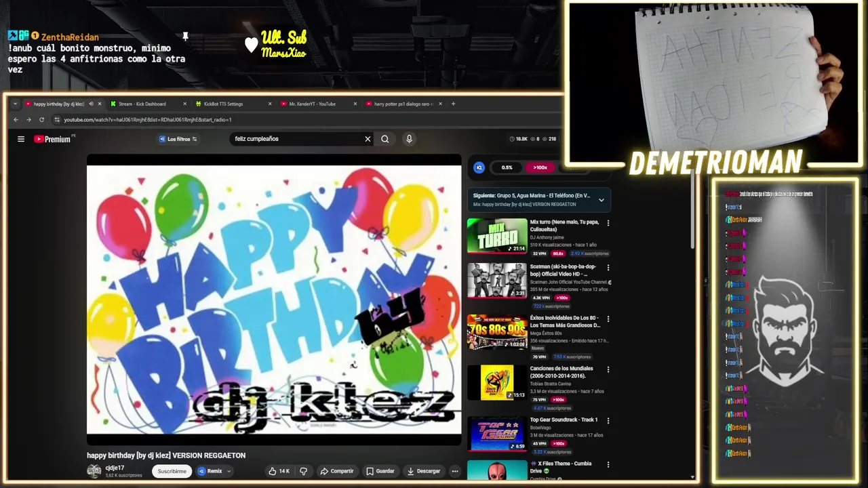
Task: Click the happy birthday video player
Action: click(x=274, y=300)
